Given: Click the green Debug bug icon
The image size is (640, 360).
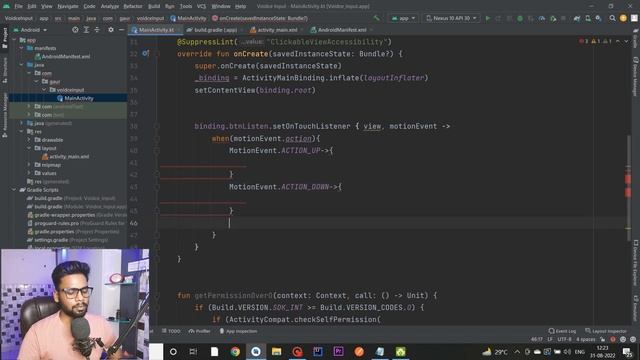Looking at the screenshot, I should point(520,18).
